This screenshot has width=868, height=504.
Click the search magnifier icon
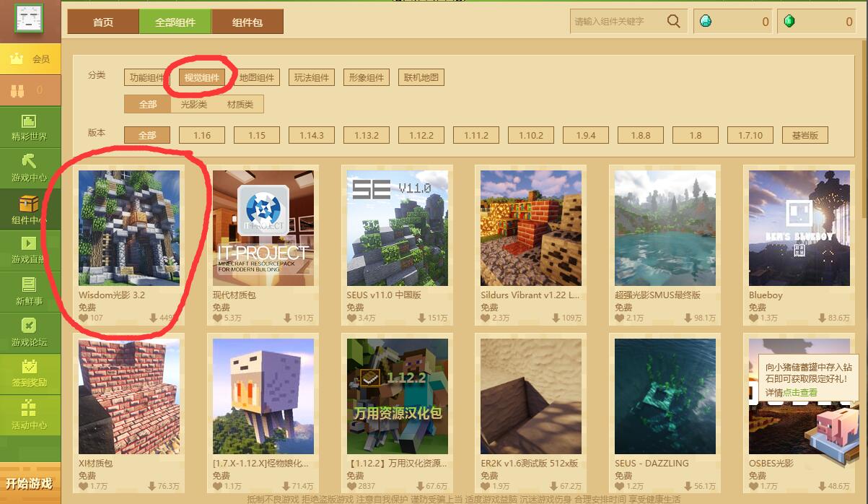pyautogui.click(x=673, y=22)
